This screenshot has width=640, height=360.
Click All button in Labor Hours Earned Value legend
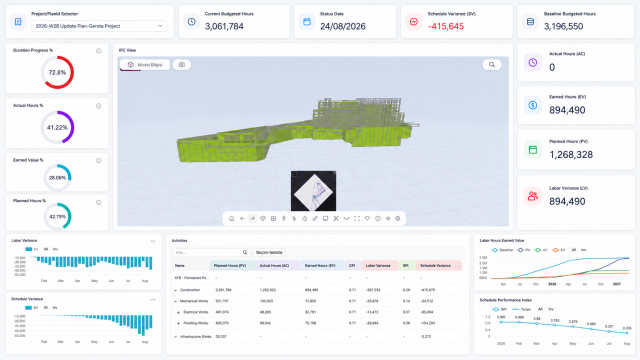(x=573, y=250)
